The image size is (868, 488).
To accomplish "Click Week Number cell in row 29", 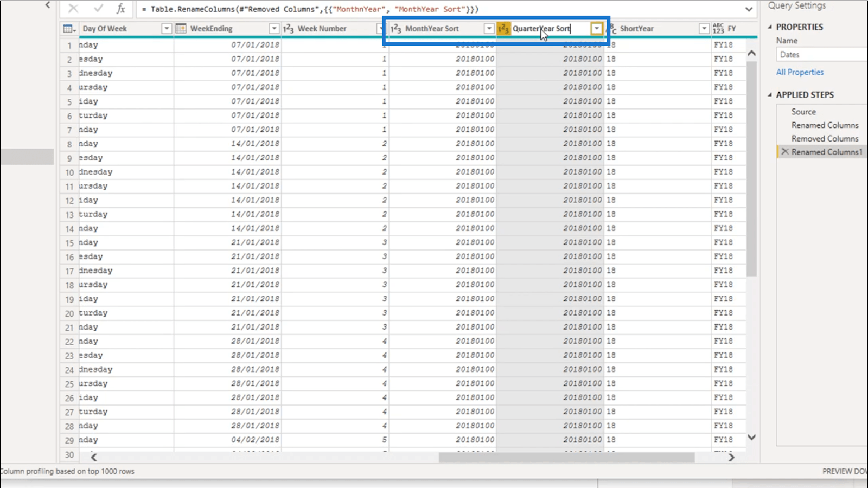I will pos(335,440).
